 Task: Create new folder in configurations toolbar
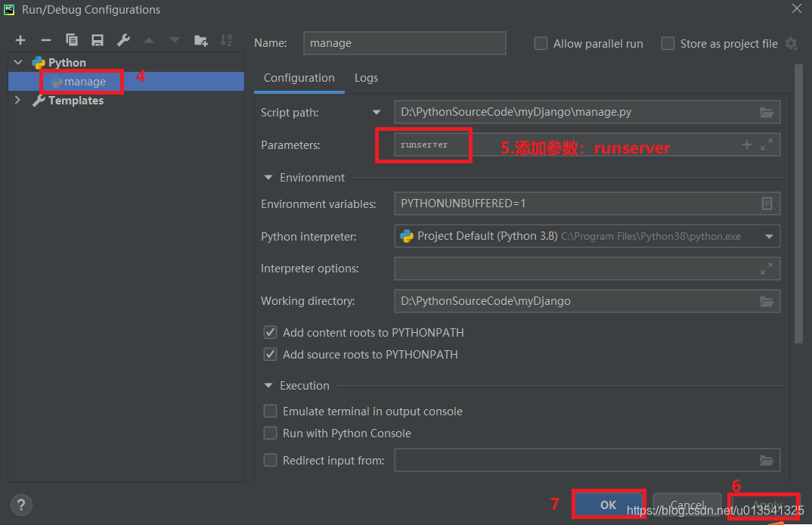(x=201, y=40)
